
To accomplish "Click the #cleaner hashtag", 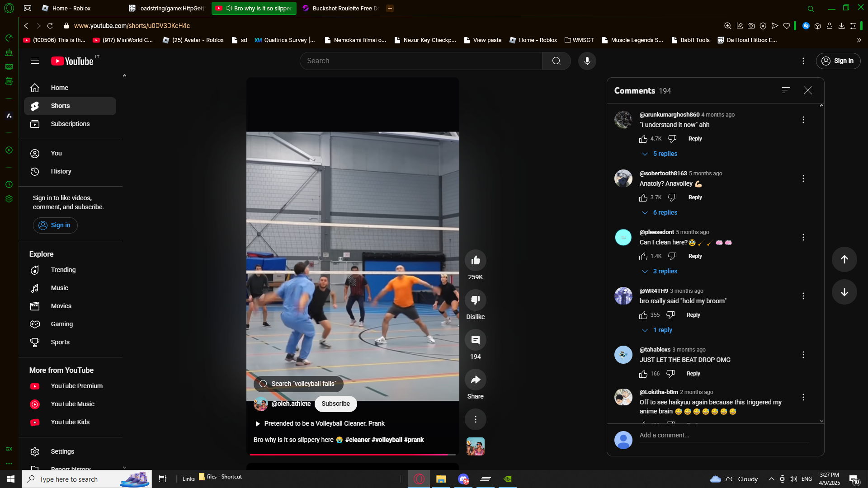I will 357,440.
